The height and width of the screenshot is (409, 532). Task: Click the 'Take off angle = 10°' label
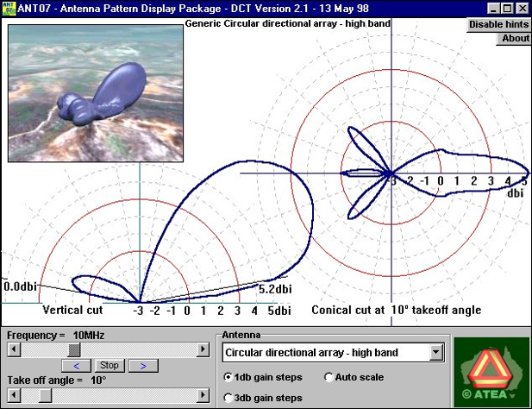(57, 381)
